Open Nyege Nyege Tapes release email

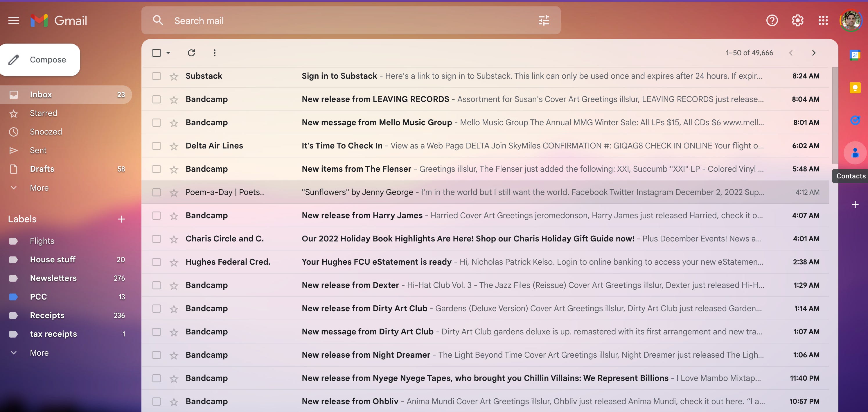(485, 378)
